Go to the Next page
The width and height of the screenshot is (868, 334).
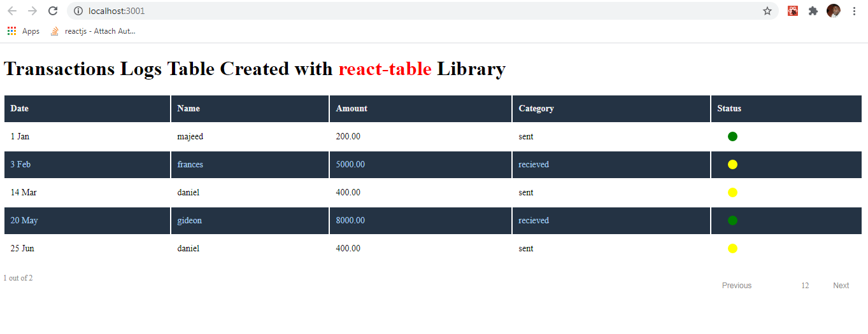pos(841,286)
